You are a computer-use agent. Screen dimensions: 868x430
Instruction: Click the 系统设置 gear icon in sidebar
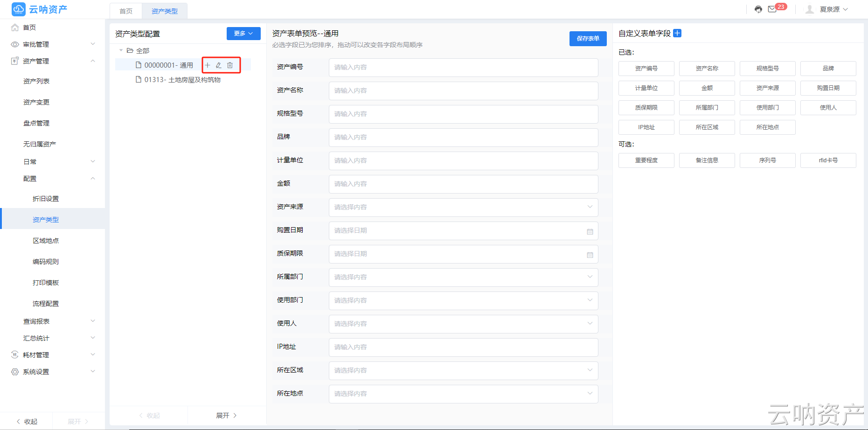14,372
